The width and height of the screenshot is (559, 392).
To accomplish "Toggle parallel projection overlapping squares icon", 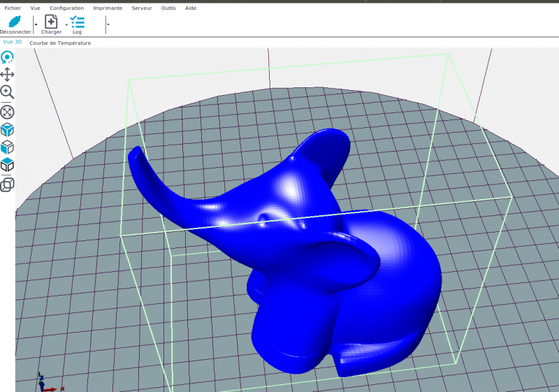I will pyautogui.click(x=7, y=185).
